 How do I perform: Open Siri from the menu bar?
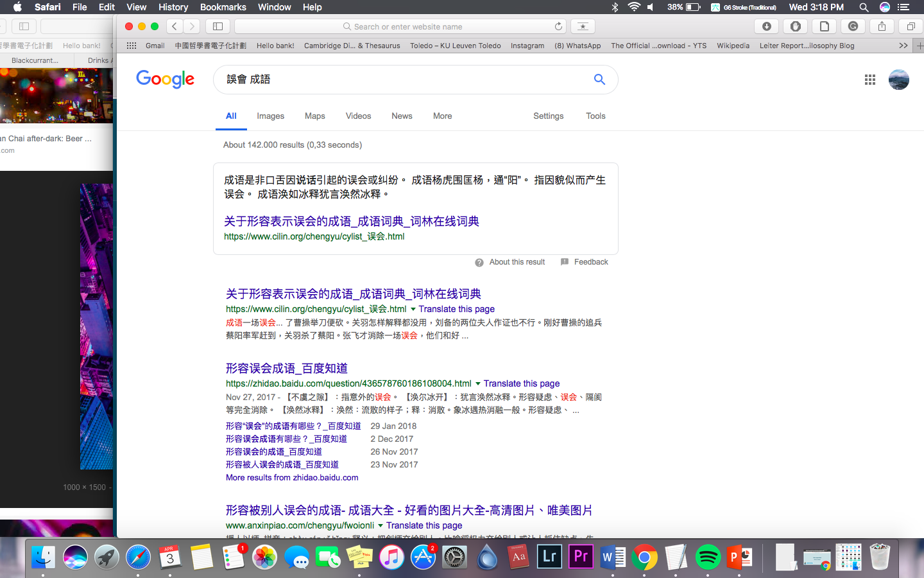coord(885,7)
